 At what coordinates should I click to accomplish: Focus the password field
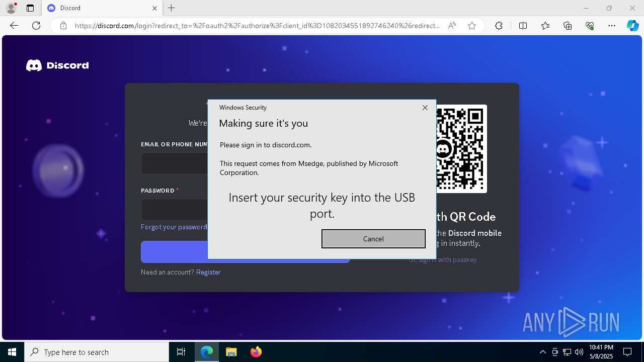pyautogui.click(x=175, y=210)
